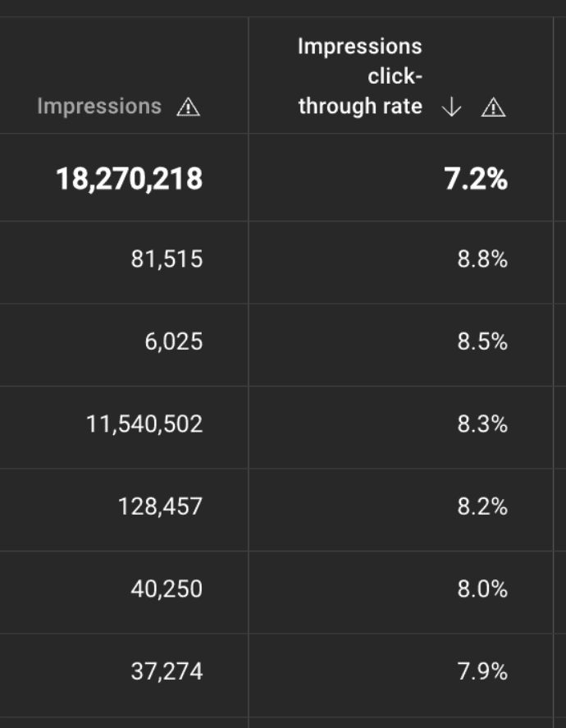566x728 pixels.
Task: Click the 128,457 impressions cell
Action: click(160, 506)
